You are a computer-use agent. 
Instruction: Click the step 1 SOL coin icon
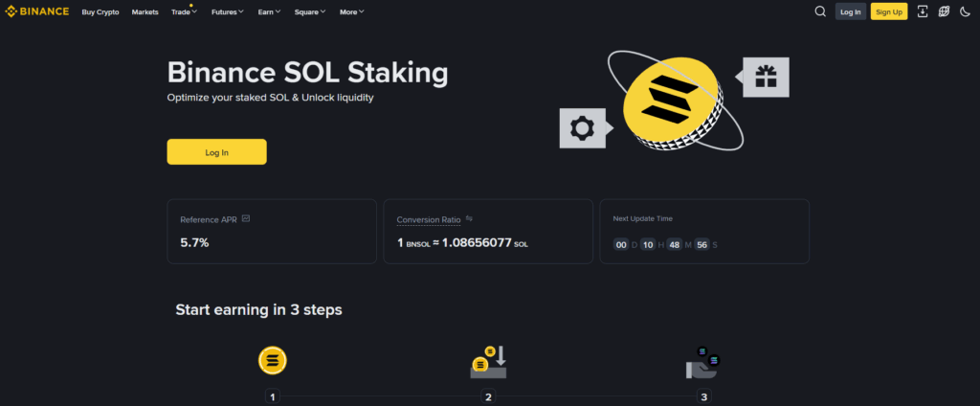click(273, 361)
